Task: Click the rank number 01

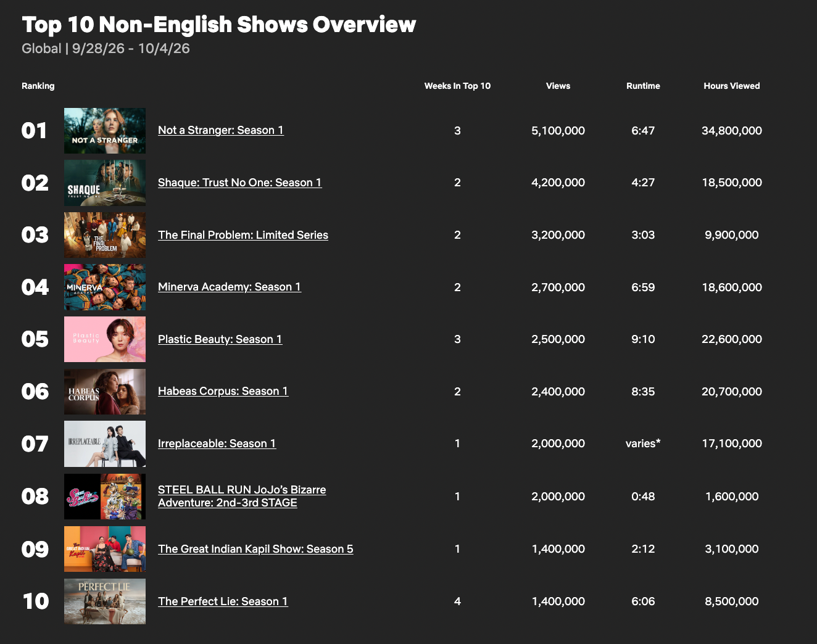Action: [x=35, y=131]
